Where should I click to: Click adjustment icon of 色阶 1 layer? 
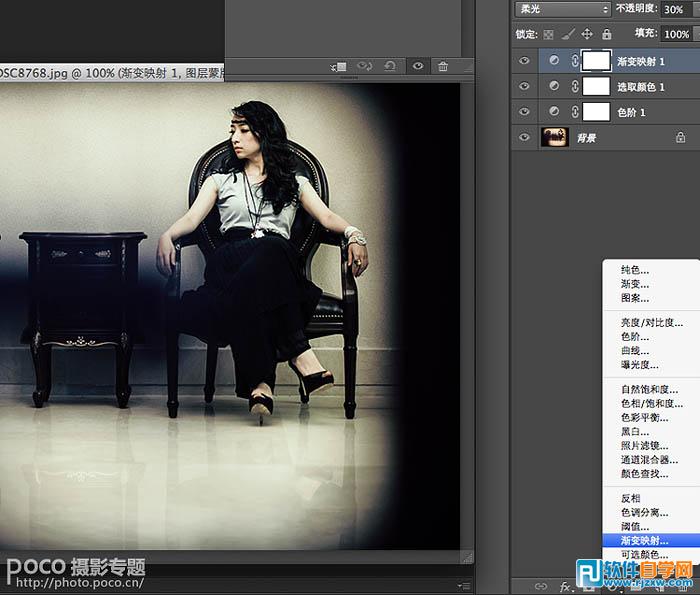(x=554, y=111)
